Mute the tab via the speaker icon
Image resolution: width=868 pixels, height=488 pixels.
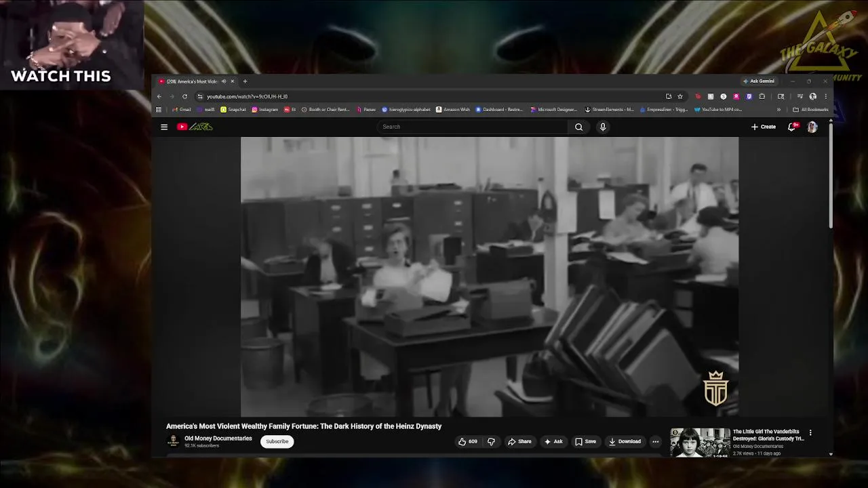(224, 81)
